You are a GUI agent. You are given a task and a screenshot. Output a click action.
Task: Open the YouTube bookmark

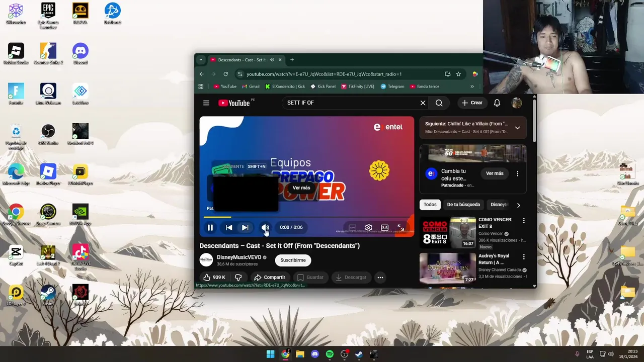[225, 86]
